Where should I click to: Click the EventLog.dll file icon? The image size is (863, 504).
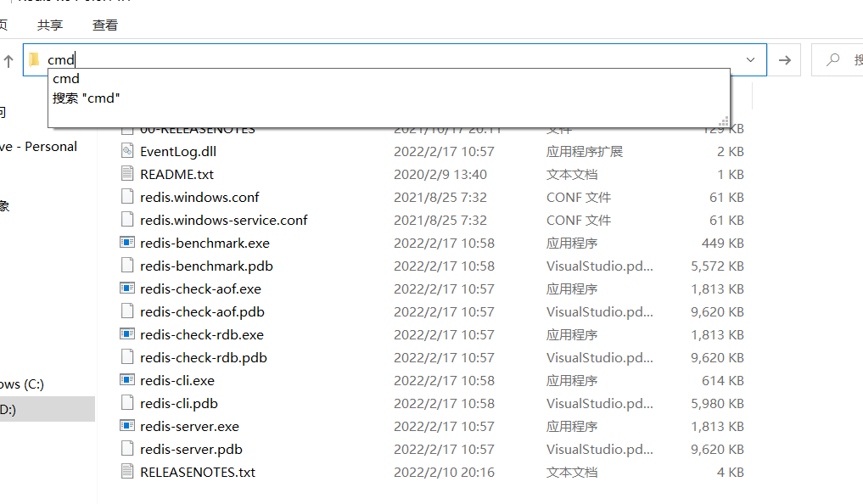coord(127,151)
